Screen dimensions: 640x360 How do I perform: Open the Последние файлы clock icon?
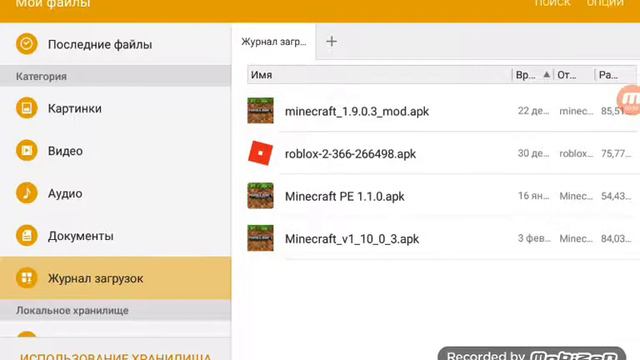pos(27,44)
